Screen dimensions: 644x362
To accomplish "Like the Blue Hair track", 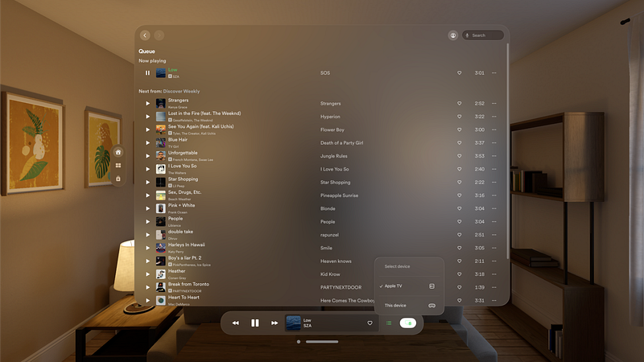I will [459, 143].
